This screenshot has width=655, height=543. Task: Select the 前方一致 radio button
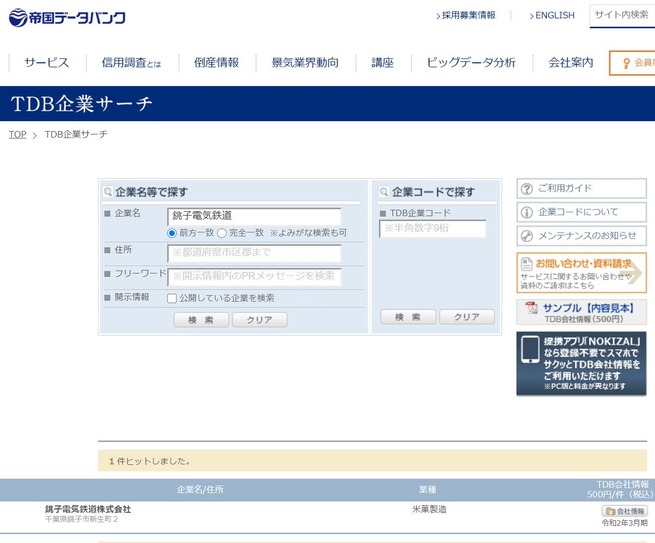pyautogui.click(x=172, y=233)
